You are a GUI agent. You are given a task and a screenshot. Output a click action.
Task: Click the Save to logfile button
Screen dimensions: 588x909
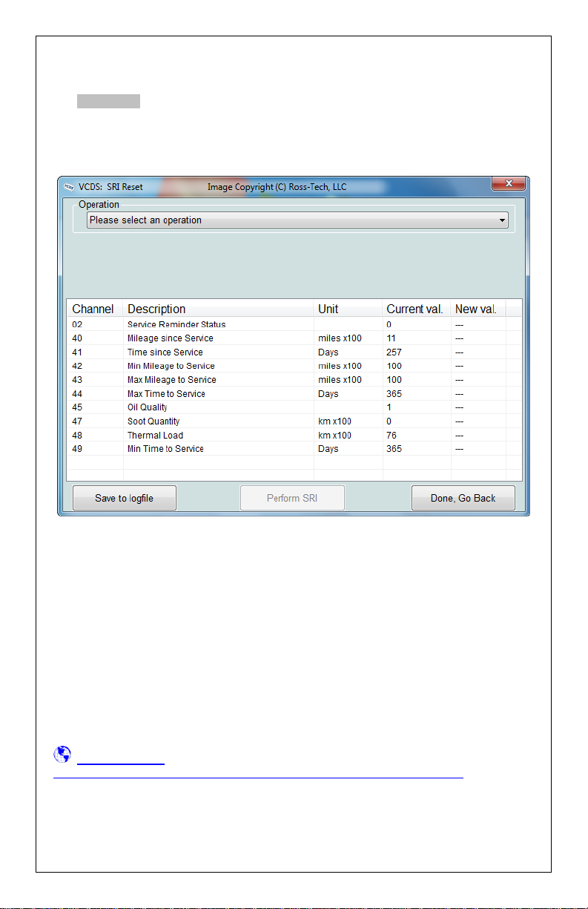pos(125,498)
